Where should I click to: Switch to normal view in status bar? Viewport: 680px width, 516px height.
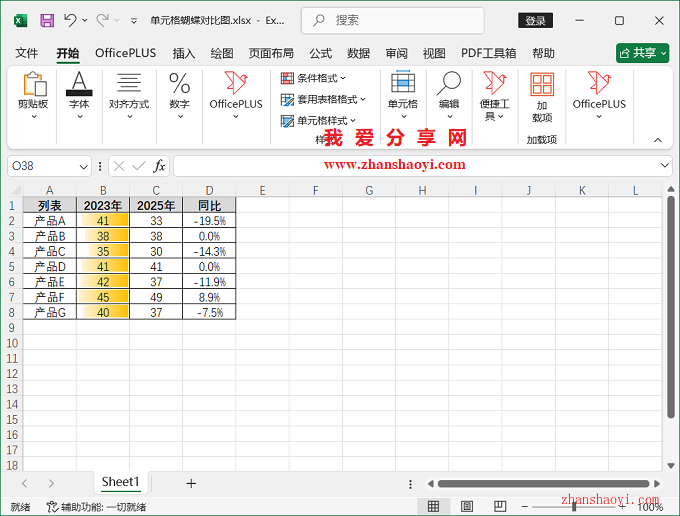(x=433, y=507)
